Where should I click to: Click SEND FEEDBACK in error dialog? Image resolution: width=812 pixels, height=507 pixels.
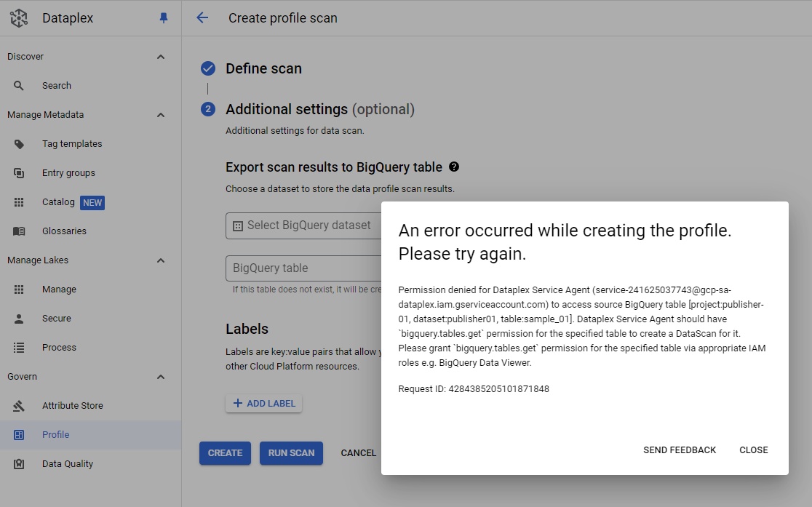(x=680, y=450)
